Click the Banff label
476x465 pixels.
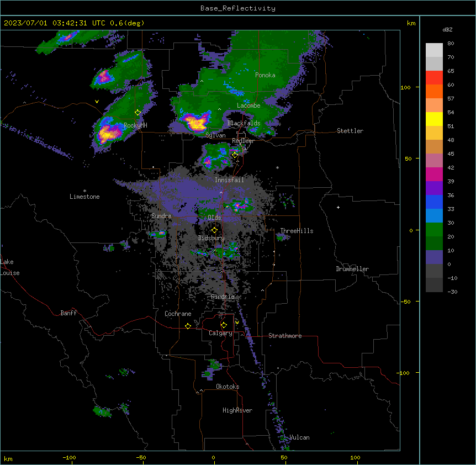(68, 313)
